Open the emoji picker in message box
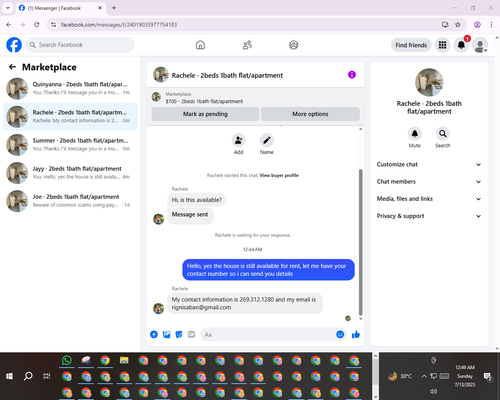The height and width of the screenshot is (400, 500). [x=340, y=334]
